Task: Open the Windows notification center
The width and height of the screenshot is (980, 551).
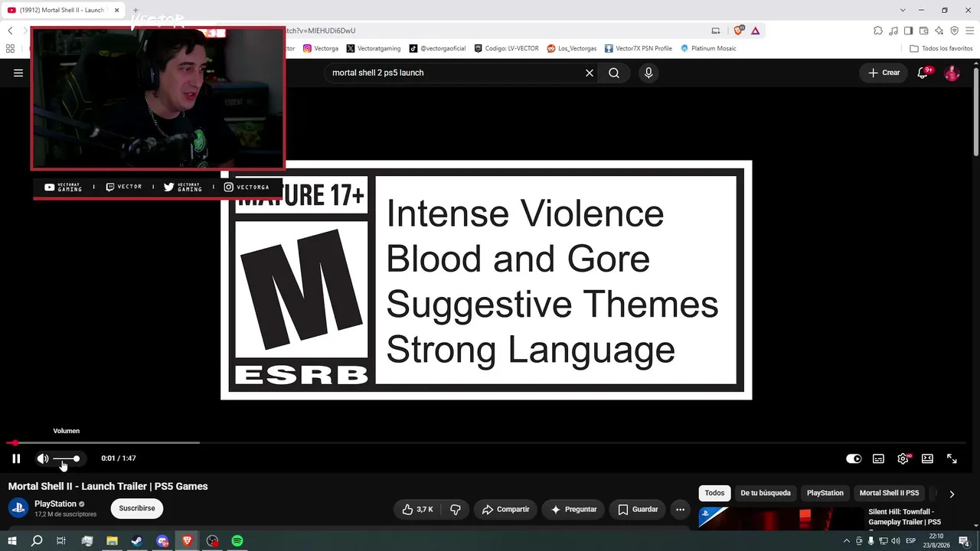Action: tap(964, 541)
